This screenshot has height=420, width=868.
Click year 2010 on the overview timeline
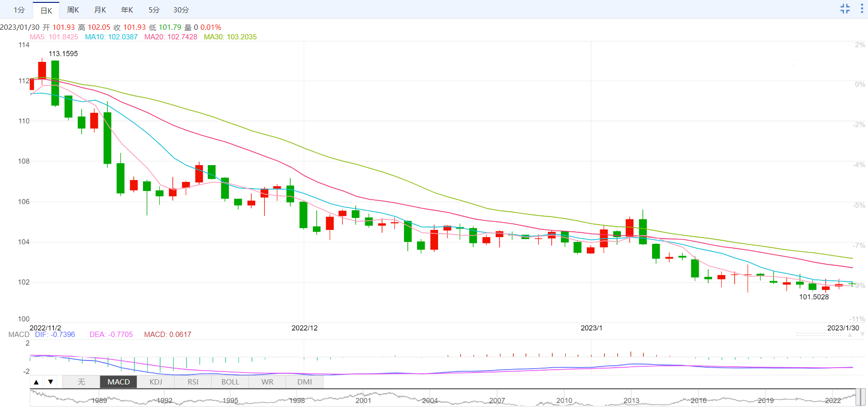click(564, 400)
